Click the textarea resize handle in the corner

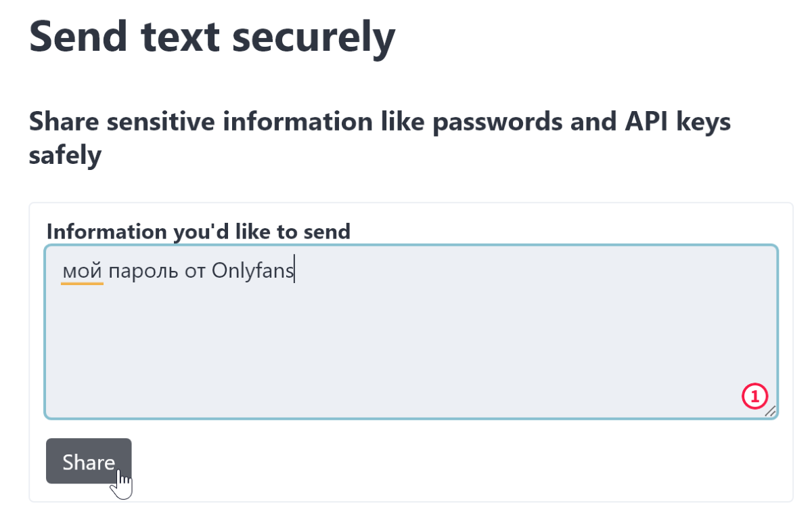[x=770, y=411]
